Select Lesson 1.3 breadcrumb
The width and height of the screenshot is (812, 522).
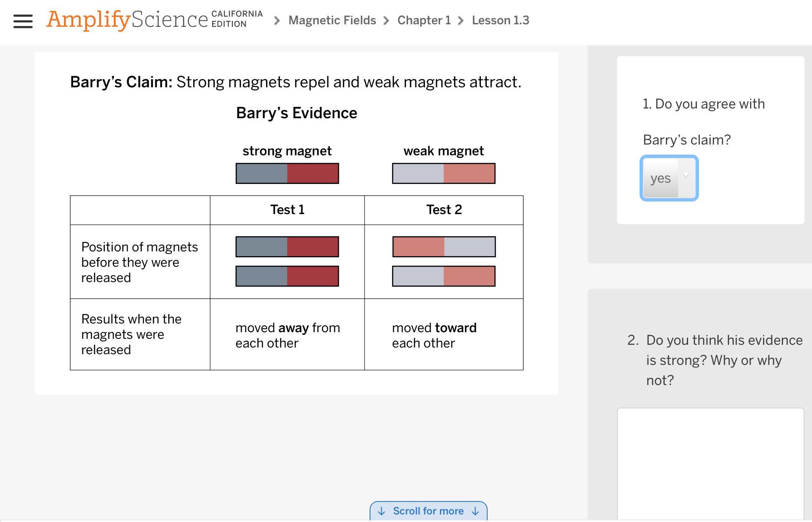click(x=501, y=21)
